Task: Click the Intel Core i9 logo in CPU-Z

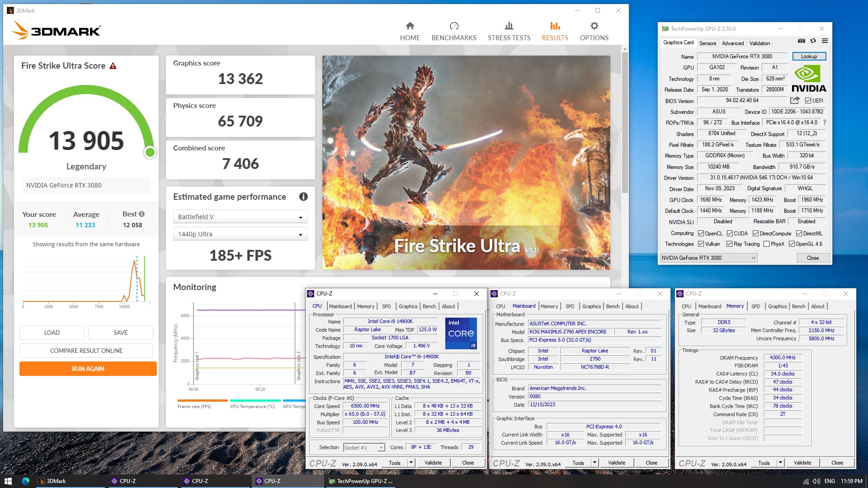Action: point(461,333)
